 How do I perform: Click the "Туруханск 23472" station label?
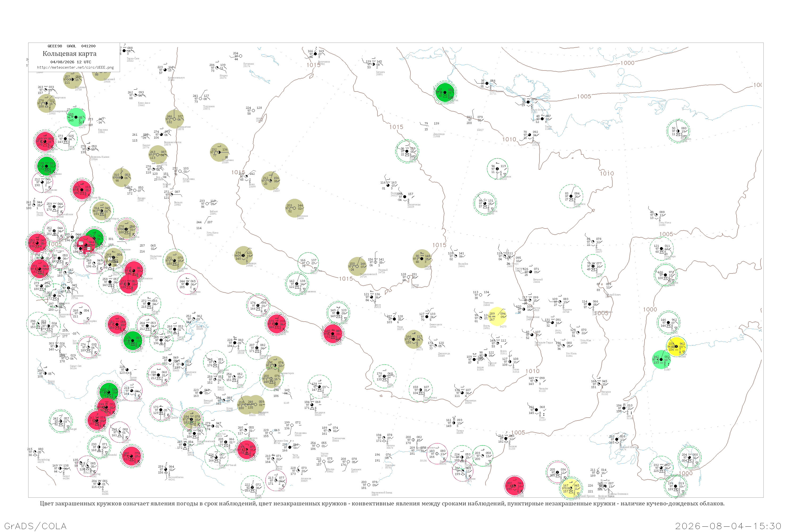[209, 107]
